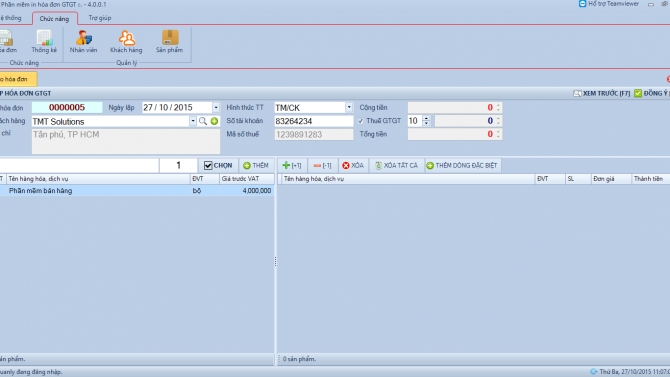This screenshot has height=377, width=670.
Task: Click left Tên hàng hóa, dịch vụ header
Action: [98, 179]
